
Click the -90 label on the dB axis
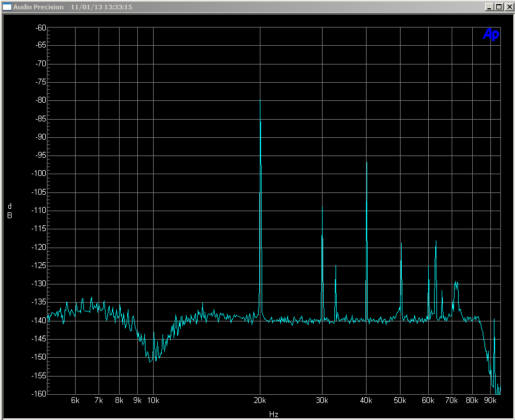coord(41,137)
